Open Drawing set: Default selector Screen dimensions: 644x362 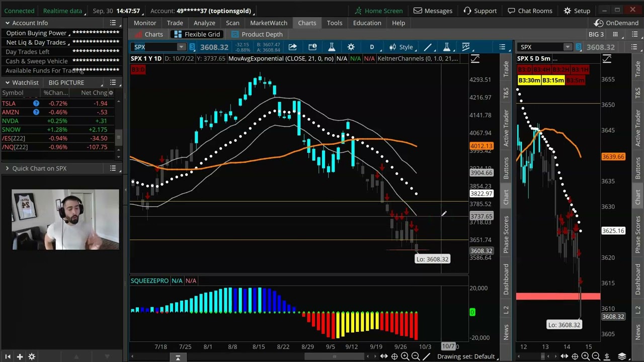click(466, 356)
